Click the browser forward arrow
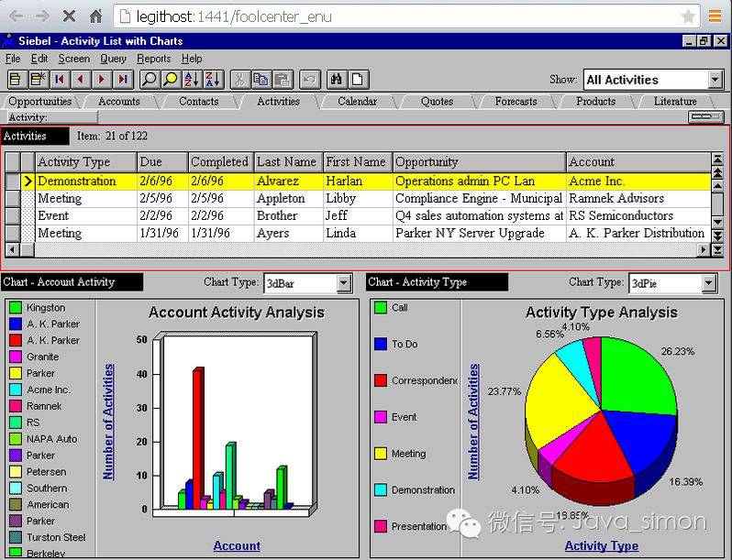The height and width of the screenshot is (560, 732). [x=42, y=16]
